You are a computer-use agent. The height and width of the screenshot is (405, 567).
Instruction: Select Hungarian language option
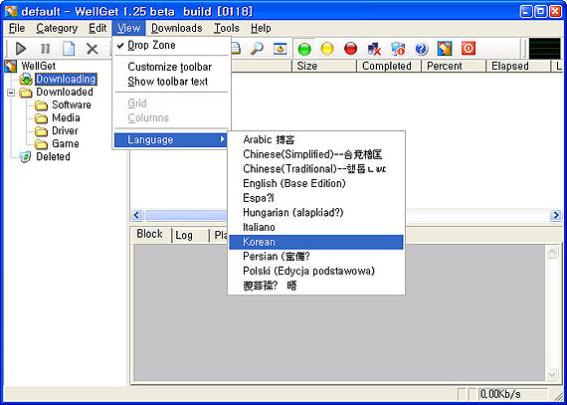(x=316, y=213)
